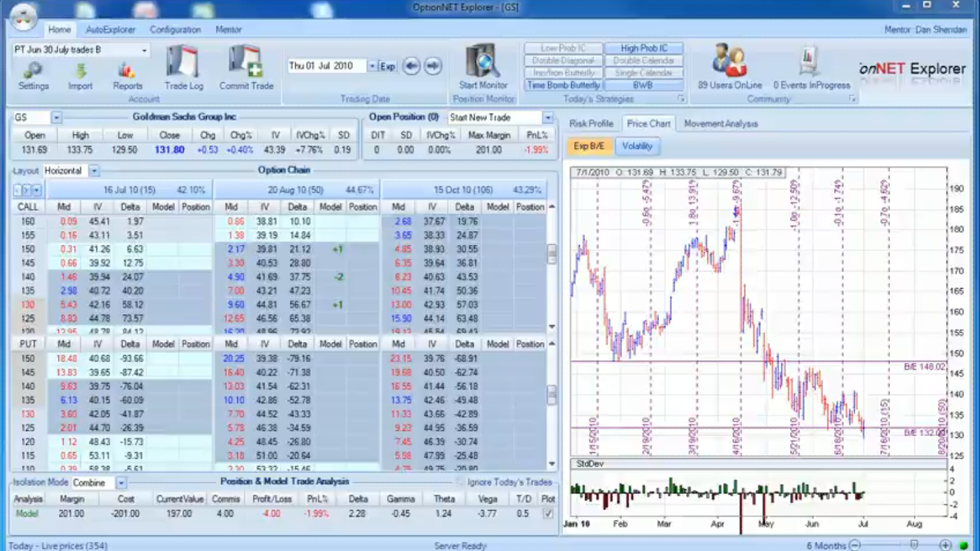
Task: Switch to Movement Analysis tab
Action: tap(721, 123)
